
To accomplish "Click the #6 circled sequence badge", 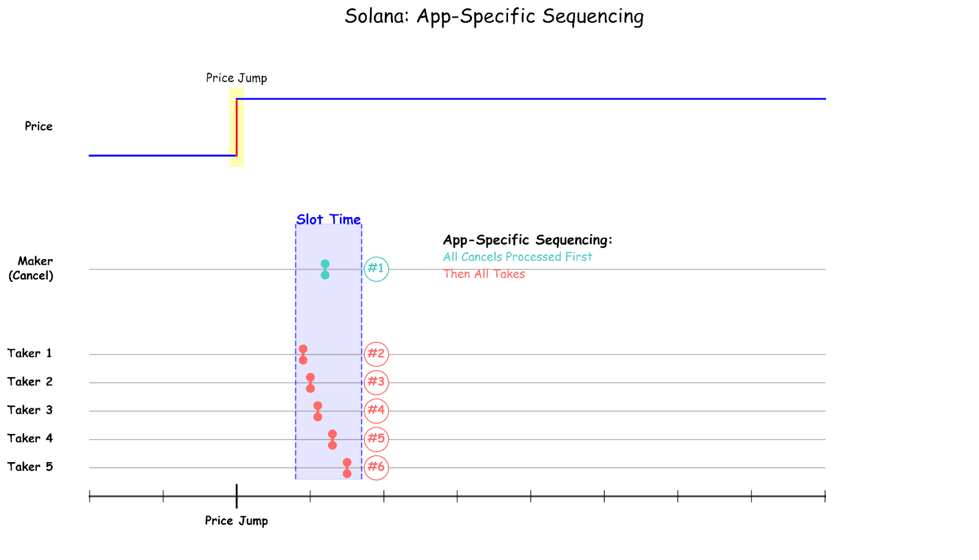I will coord(376,468).
